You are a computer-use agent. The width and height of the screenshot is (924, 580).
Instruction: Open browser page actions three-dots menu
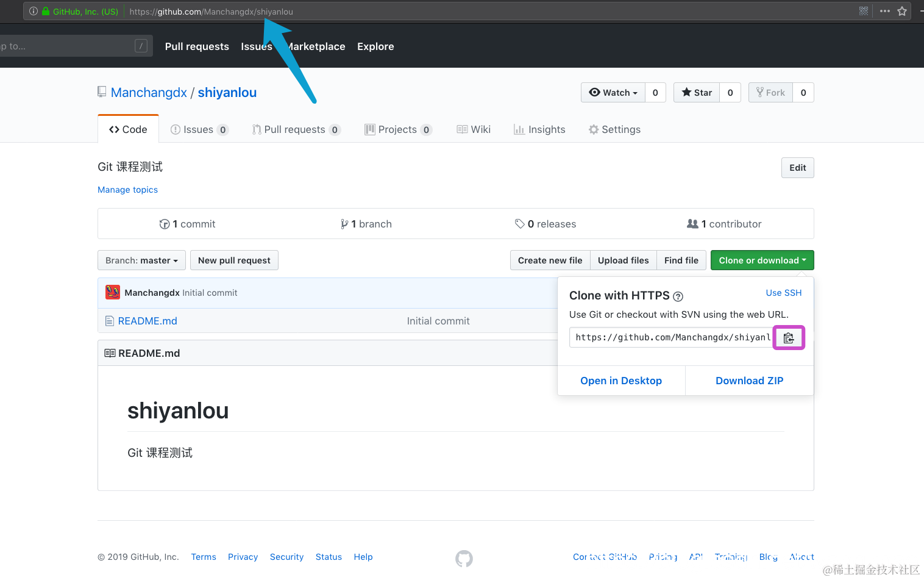885,11
